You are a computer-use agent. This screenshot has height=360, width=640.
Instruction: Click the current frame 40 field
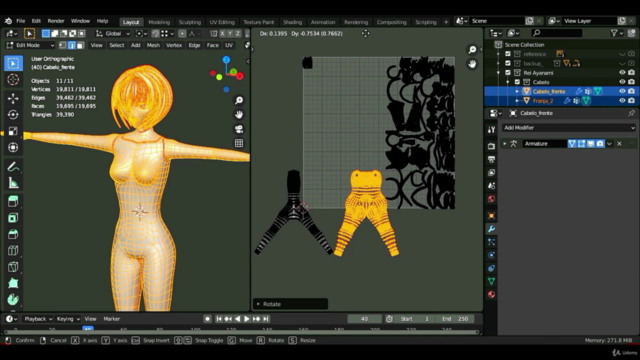coord(364,319)
